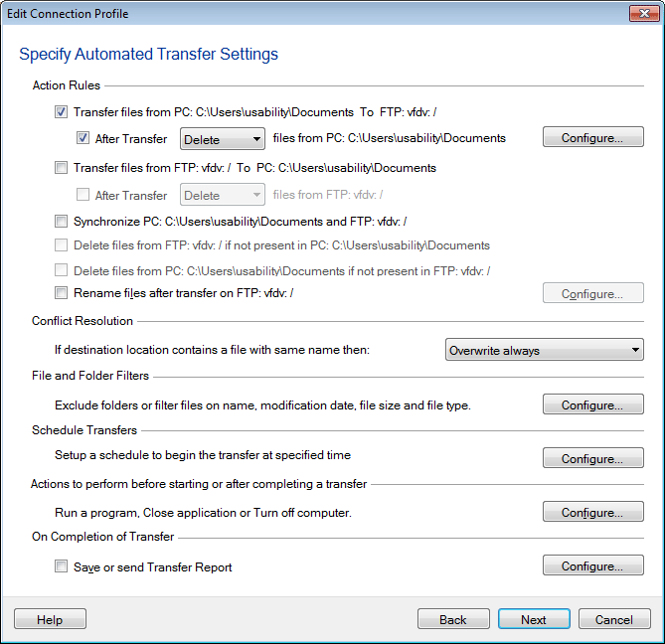
Task: Click Configure for After Transfer action
Action: [x=592, y=138]
